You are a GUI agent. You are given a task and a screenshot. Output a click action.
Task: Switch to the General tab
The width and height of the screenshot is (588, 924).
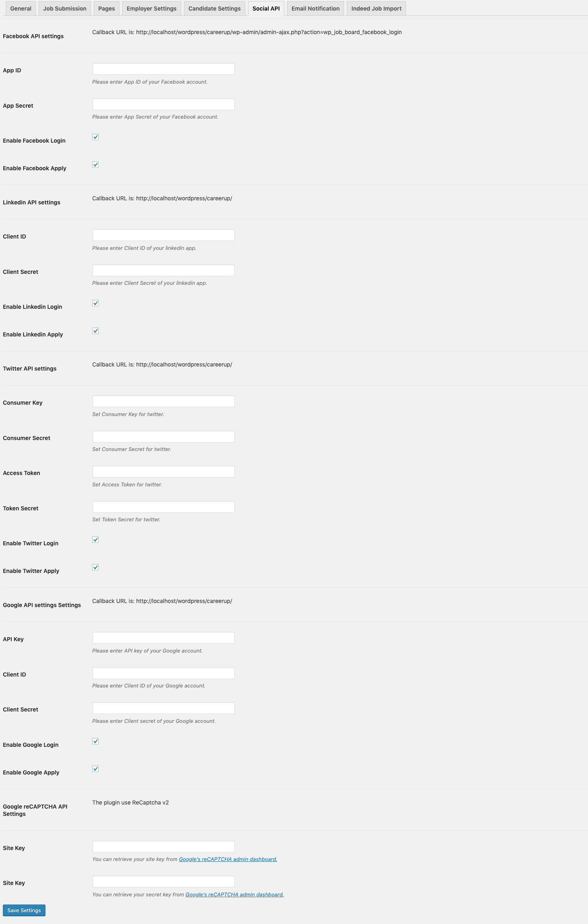(x=21, y=9)
